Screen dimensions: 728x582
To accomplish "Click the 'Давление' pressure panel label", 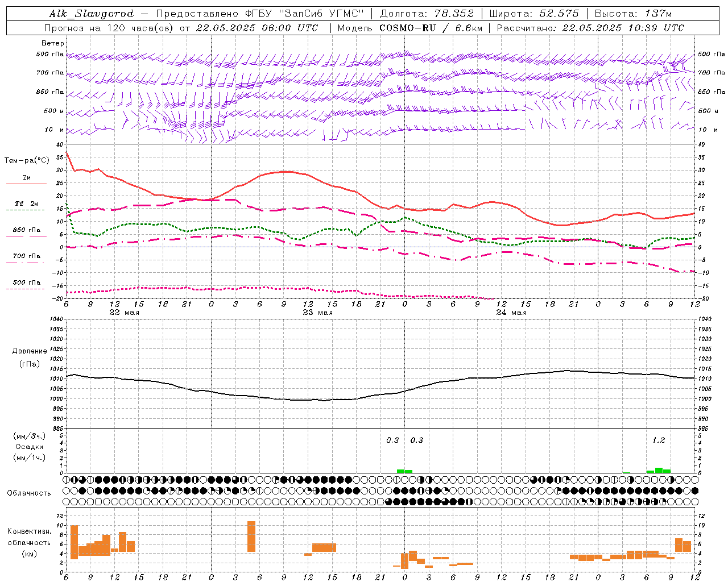I will 30,351.
